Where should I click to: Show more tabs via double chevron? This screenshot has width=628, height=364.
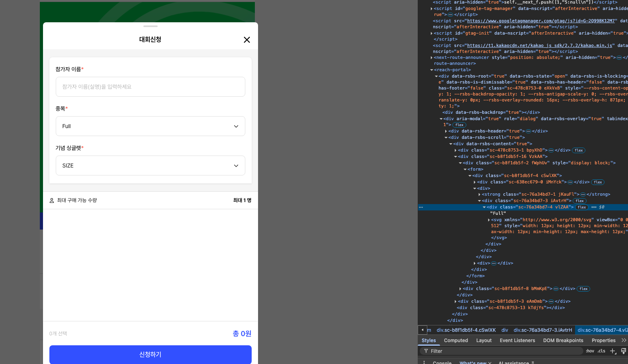pyautogui.click(x=624, y=341)
